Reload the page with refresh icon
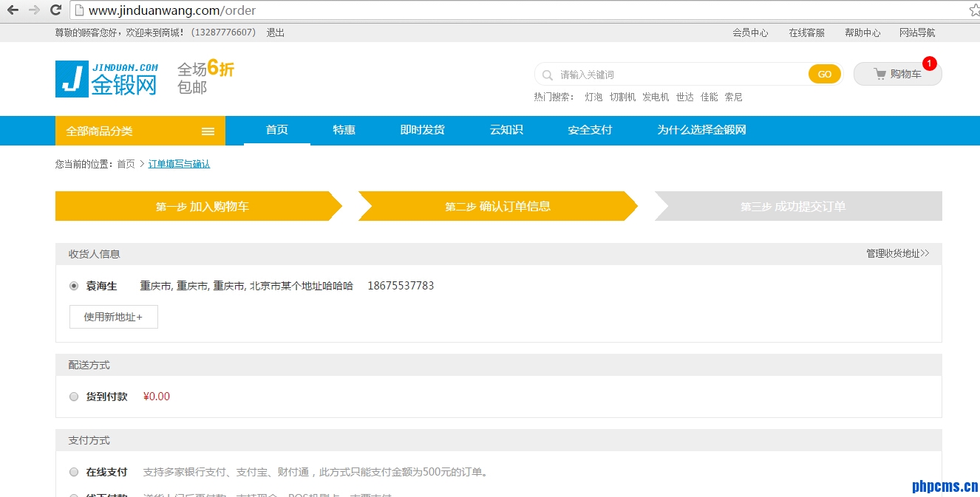 tap(55, 10)
